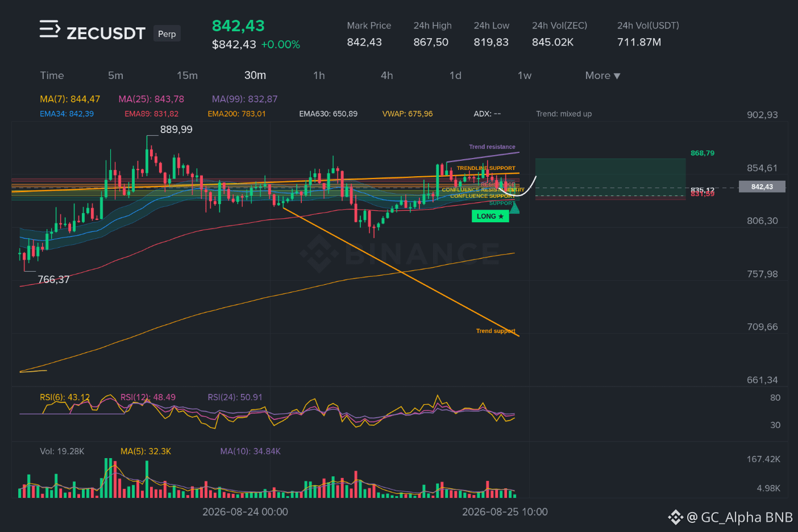Click the 24h Vol(USDT) value 711.87M
Viewport: 798px width, 532px height.
pos(639,42)
